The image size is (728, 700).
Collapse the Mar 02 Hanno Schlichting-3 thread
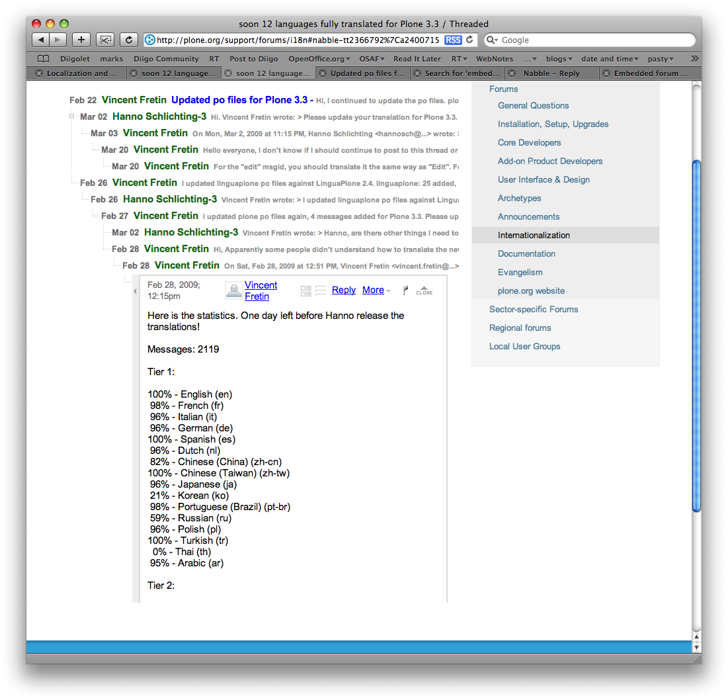coord(71,116)
